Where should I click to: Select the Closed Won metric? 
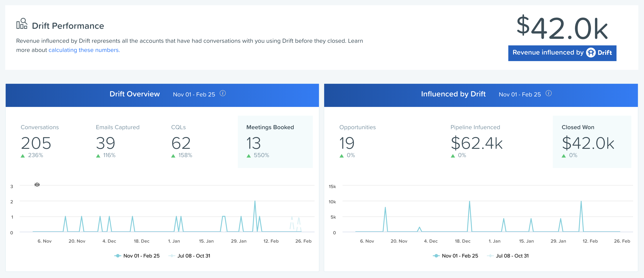(592, 141)
